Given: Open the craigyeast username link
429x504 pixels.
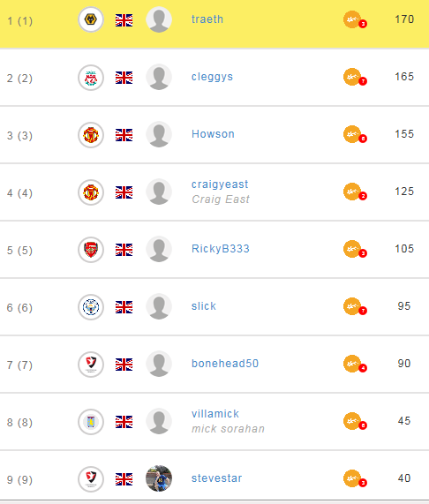Looking at the screenshot, I should point(220,184).
